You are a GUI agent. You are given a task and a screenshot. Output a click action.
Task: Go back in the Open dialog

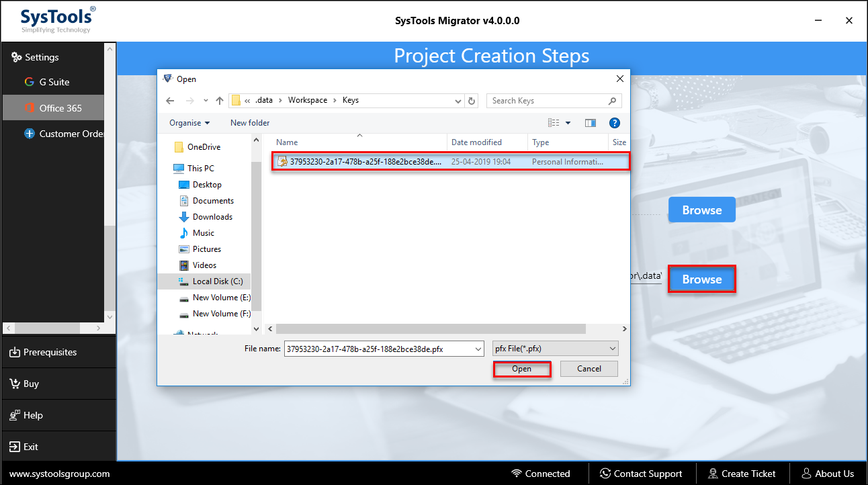[x=170, y=101]
